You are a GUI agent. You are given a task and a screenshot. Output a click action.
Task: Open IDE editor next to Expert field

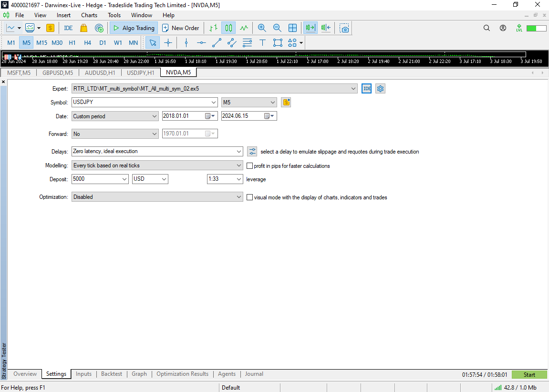coord(366,89)
